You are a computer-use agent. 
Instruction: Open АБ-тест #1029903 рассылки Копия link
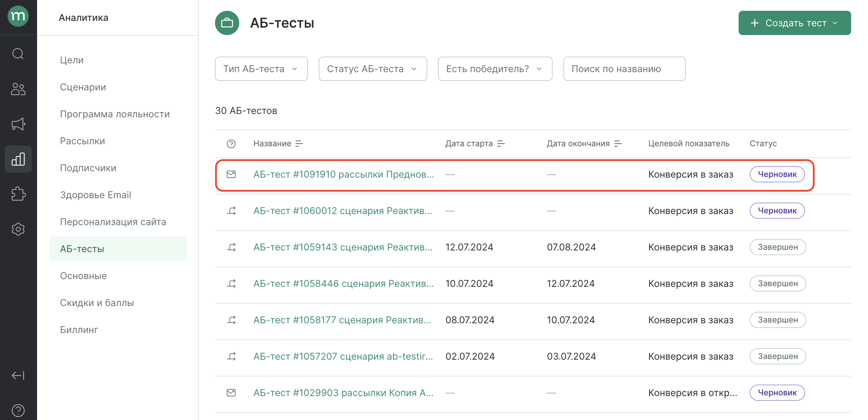click(x=344, y=393)
